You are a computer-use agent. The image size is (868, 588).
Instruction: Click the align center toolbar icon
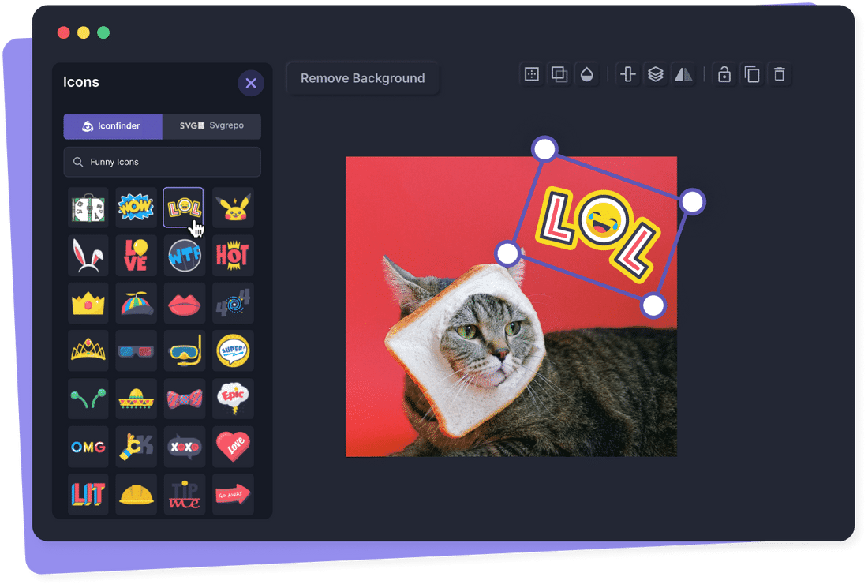(x=628, y=74)
